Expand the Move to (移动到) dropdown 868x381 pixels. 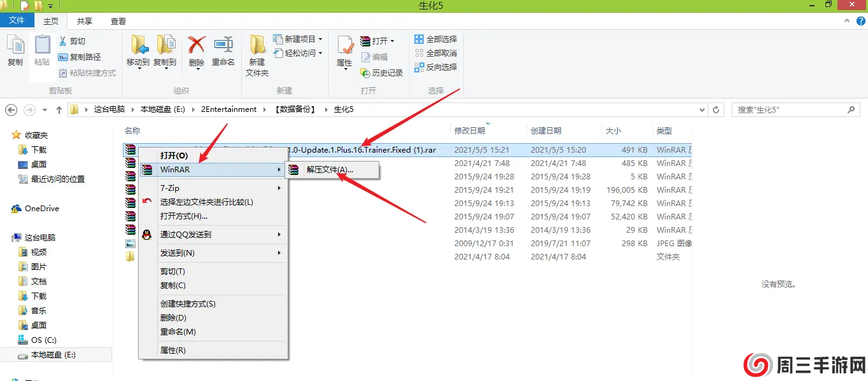click(x=138, y=68)
